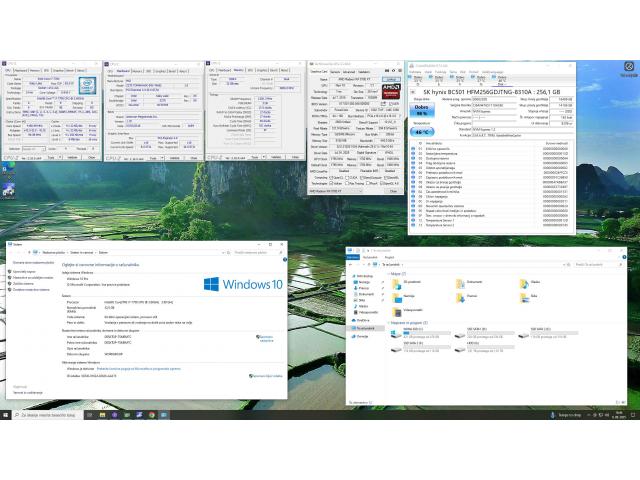Click the 46 °C temperature indicator

tap(422, 132)
